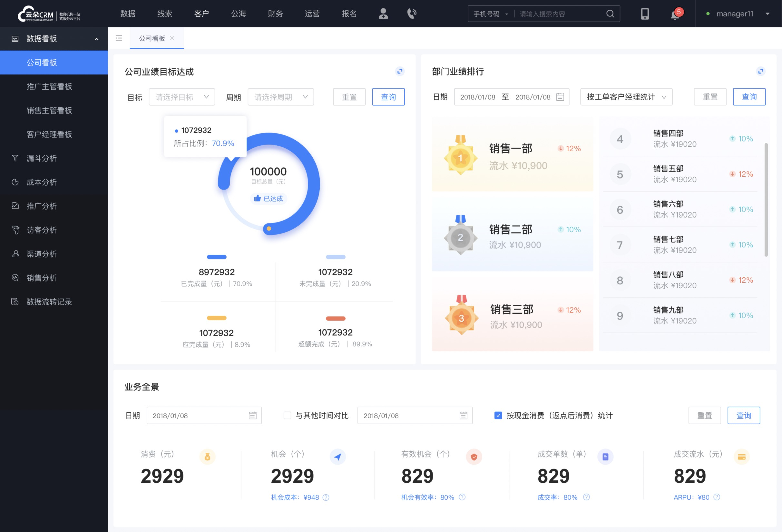
Task: Expand the 周期 period dropdown
Action: [x=279, y=97]
